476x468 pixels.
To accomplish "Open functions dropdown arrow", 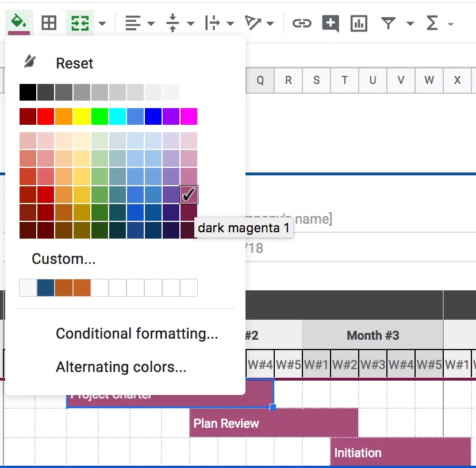I will (x=451, y=24).
